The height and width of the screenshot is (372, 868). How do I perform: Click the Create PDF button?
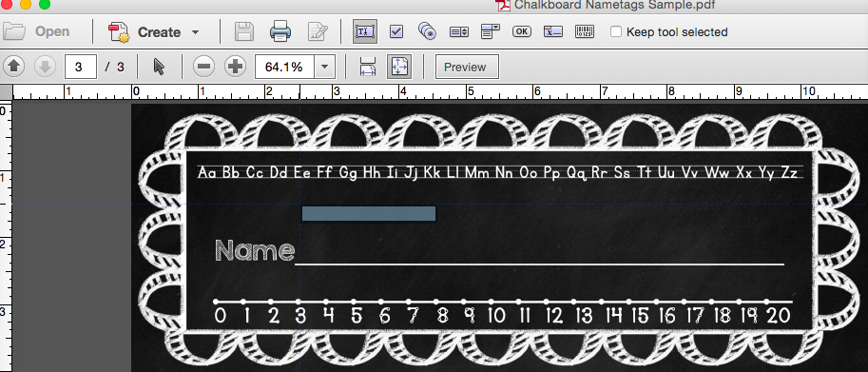tap(145, 32)
